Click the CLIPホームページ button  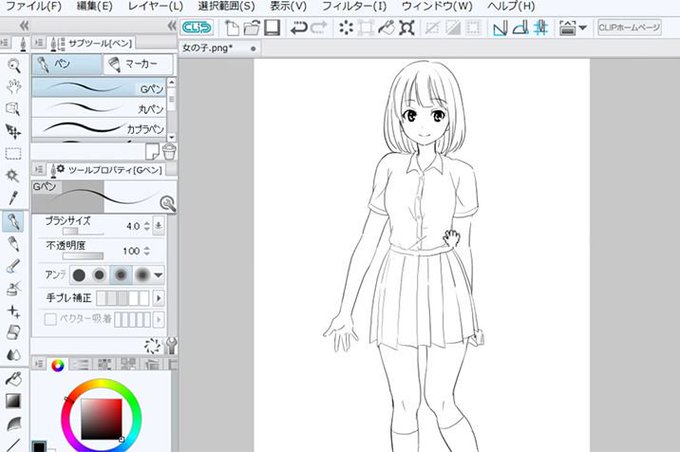point(629,28)
